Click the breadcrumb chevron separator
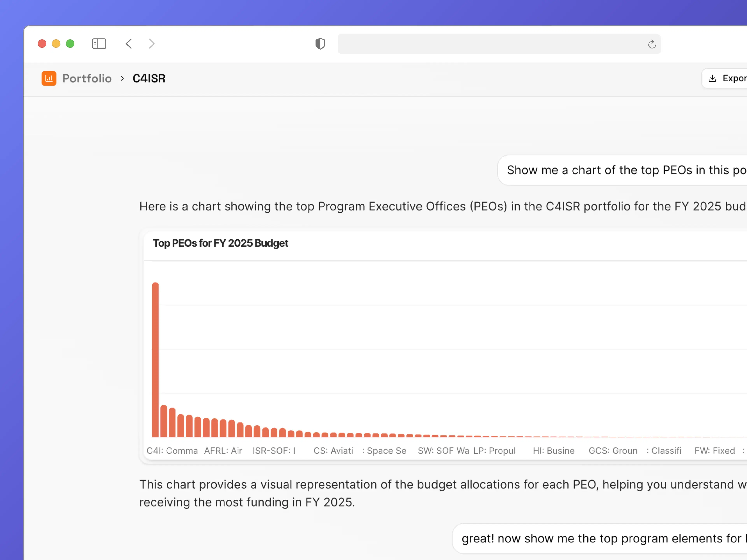The height and width of the screenshot is (560, 747). point(122,78)
